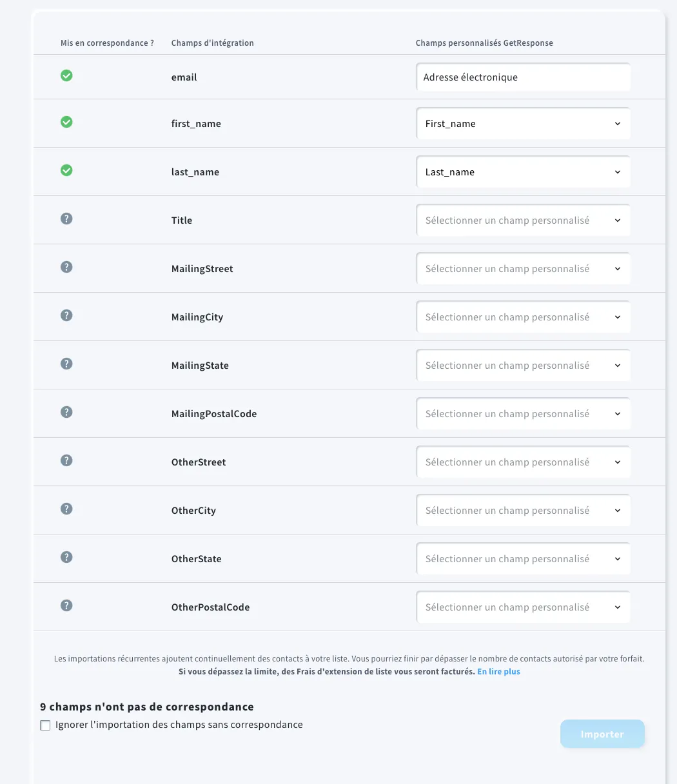Screen dimensions: 677x784
Task: Click the Adresse électronique field
Action: point(523,77)
